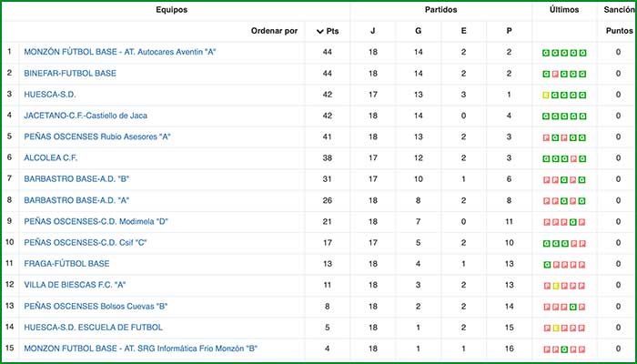Screen dimensions: 637x364
Task: Click the yellow draw badge in VILLA DE BIESCAS row
Action: tap(555, 286)
